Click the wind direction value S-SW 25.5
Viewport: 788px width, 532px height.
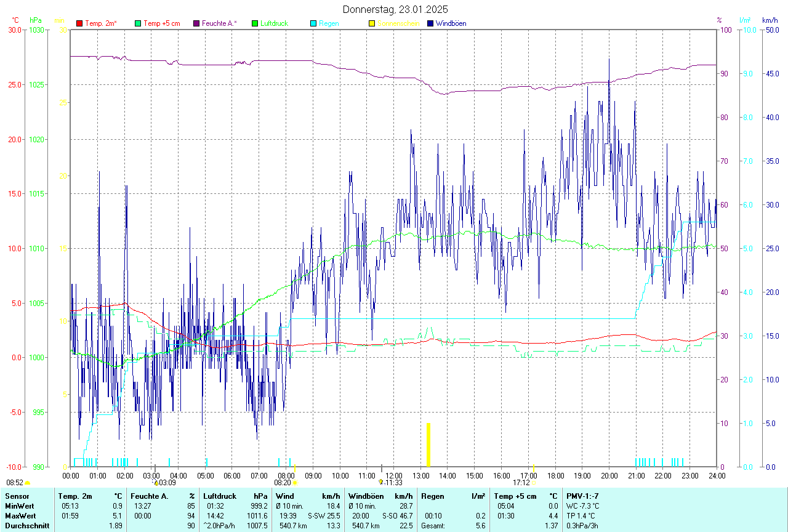tap(324, 515)
